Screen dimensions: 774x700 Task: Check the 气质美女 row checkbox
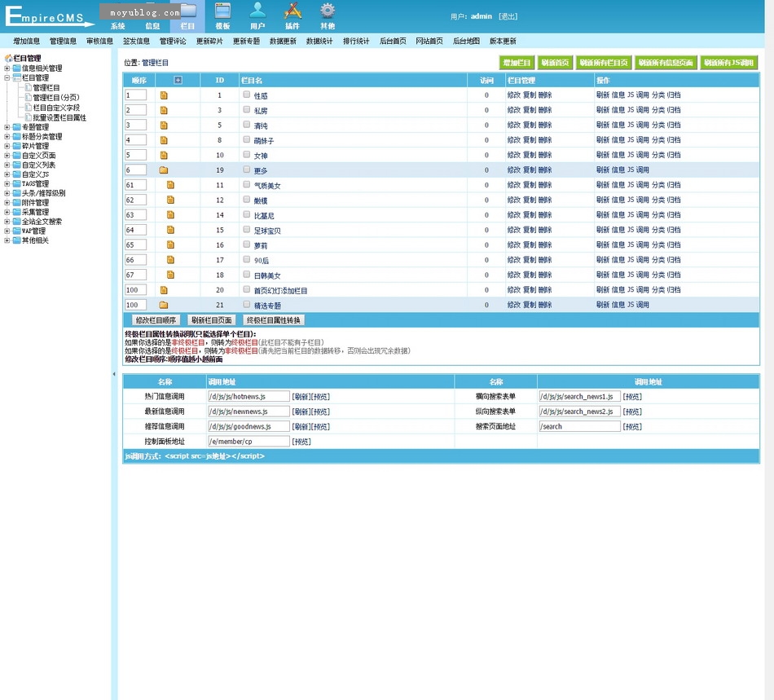tap(247, 185)
